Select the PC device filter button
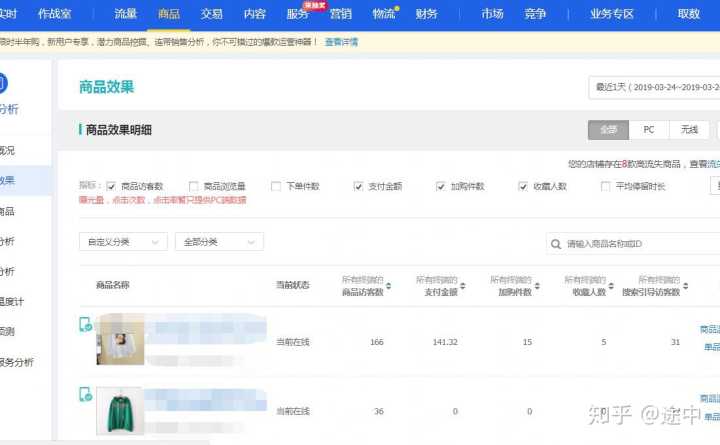Viewport: 720px width, 445px height. pos(649,130)
